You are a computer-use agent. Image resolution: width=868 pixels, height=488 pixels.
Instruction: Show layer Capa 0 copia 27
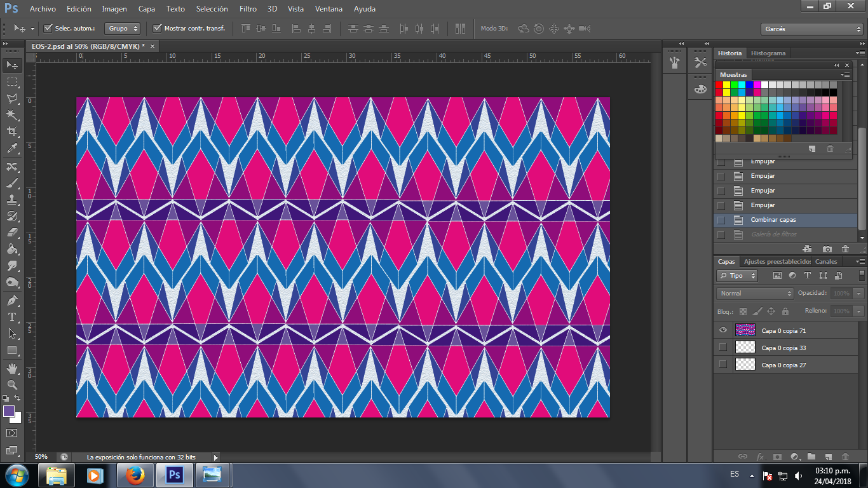722,365
